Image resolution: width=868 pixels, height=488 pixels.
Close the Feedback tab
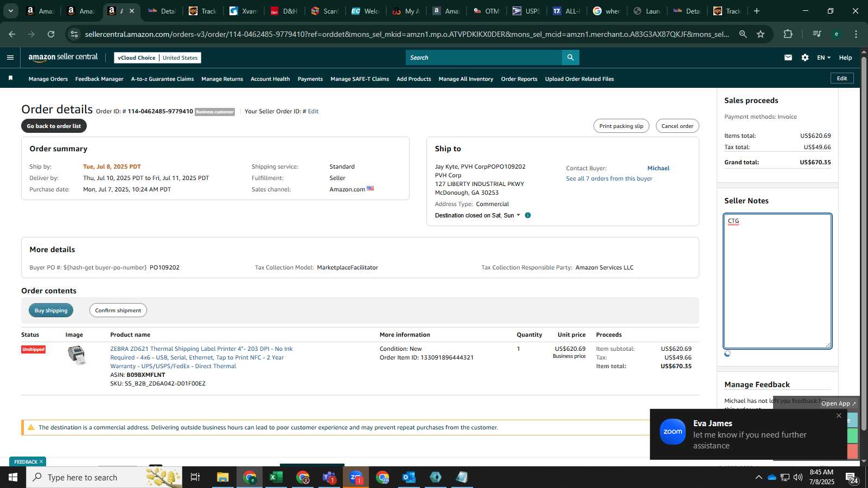(x=41, y=462)
